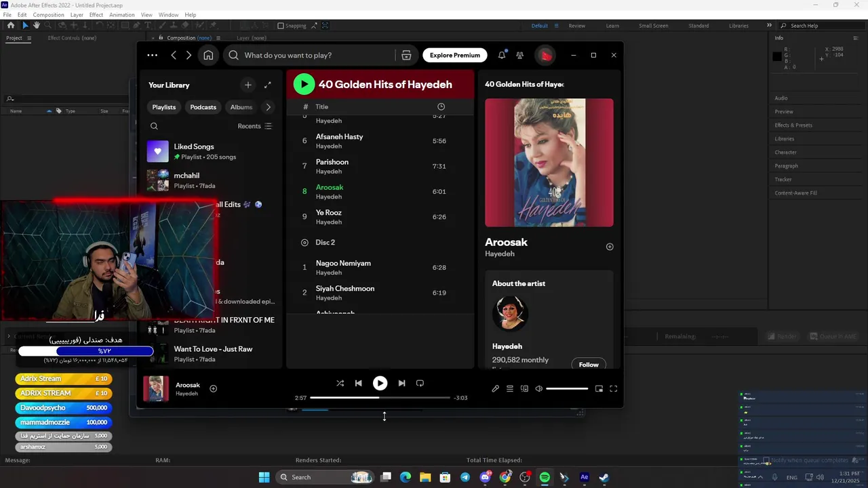The width and height of the screenshot is (868, 488).
Task: Expand the workspace overflow arrows
Action: click(x=769, y=26)
